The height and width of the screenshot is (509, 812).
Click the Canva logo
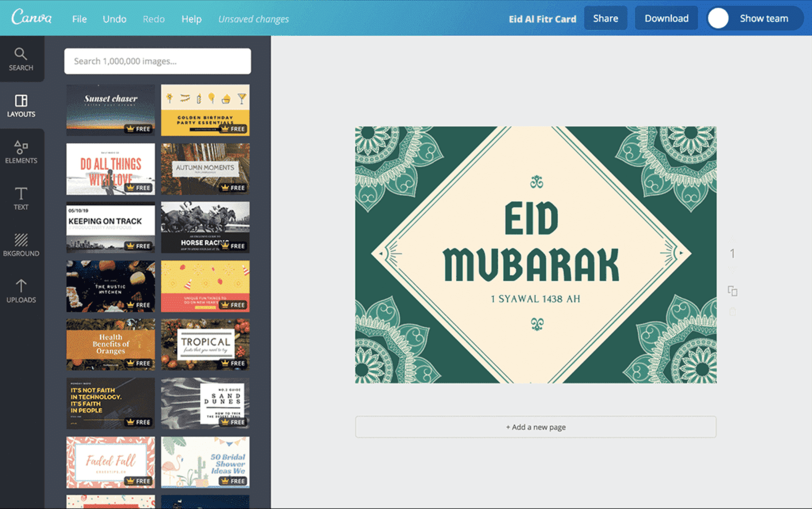[31, 18]
